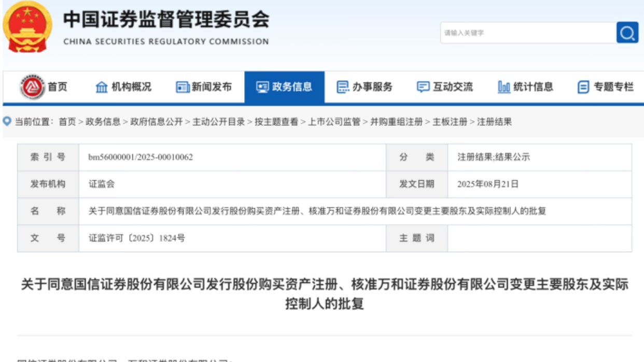Select the 政务信息 tab
The image size is (644, 362).
coord(285,88)
